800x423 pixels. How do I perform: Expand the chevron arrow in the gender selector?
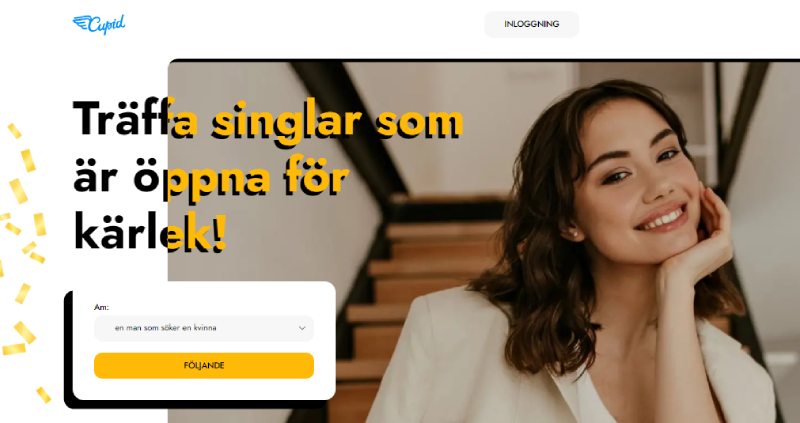click(302, 328)
